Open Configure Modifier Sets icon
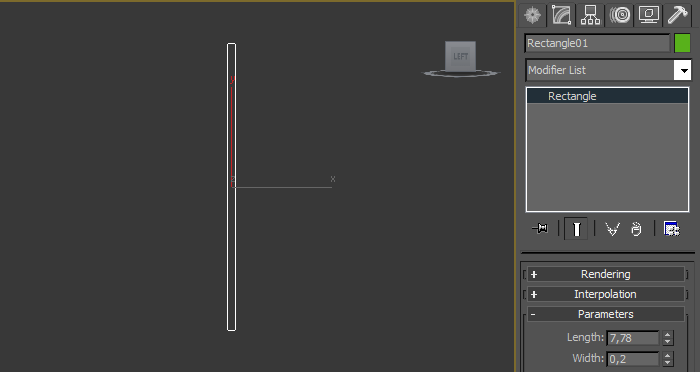Screen dimensions: 700x372 pos(671,229)
